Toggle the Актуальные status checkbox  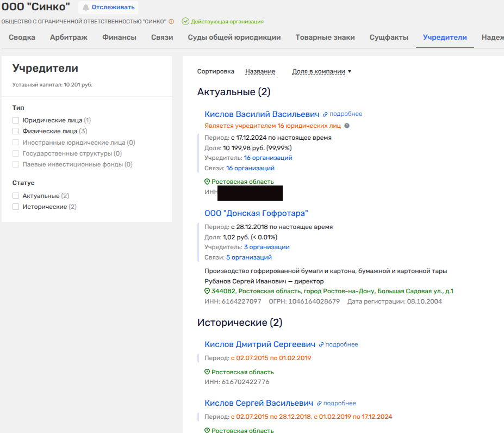[x=16, y=196]
